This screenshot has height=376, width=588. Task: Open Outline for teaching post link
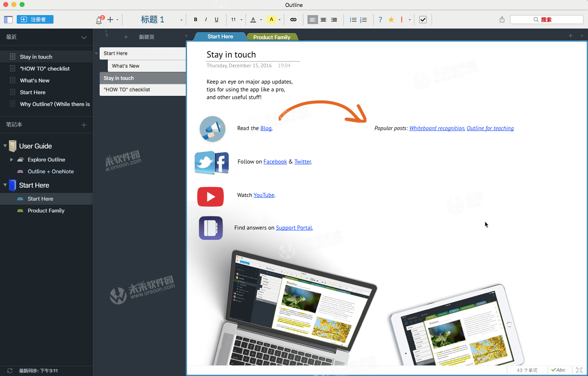(490, 128)
